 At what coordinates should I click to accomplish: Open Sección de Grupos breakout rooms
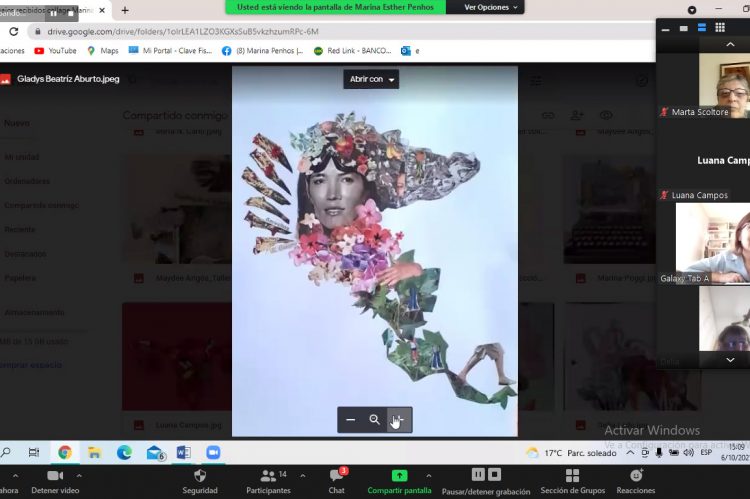tap(573, 481)
